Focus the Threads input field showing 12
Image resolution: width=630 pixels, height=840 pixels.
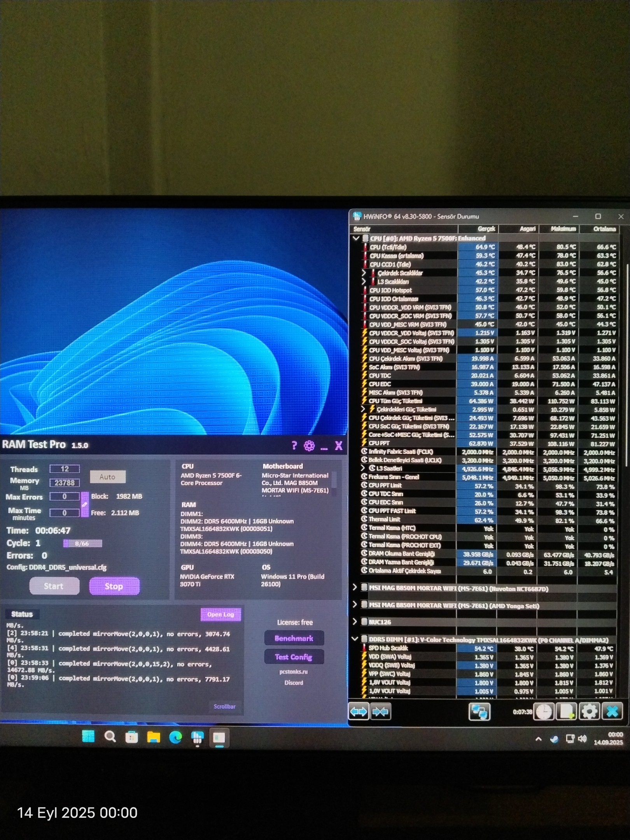pos(65,469)
